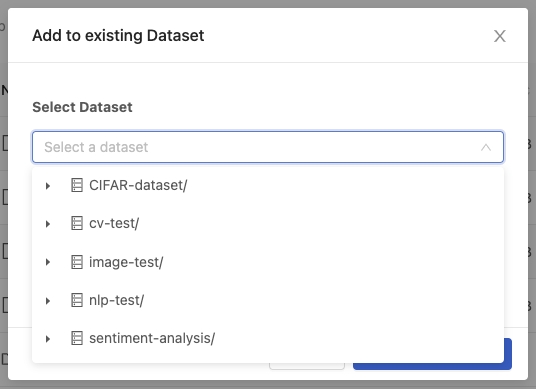Click the dataset icon beside sentiment-analysis
The width and height of the screenshot is (536, 389).
pos(77,338)
